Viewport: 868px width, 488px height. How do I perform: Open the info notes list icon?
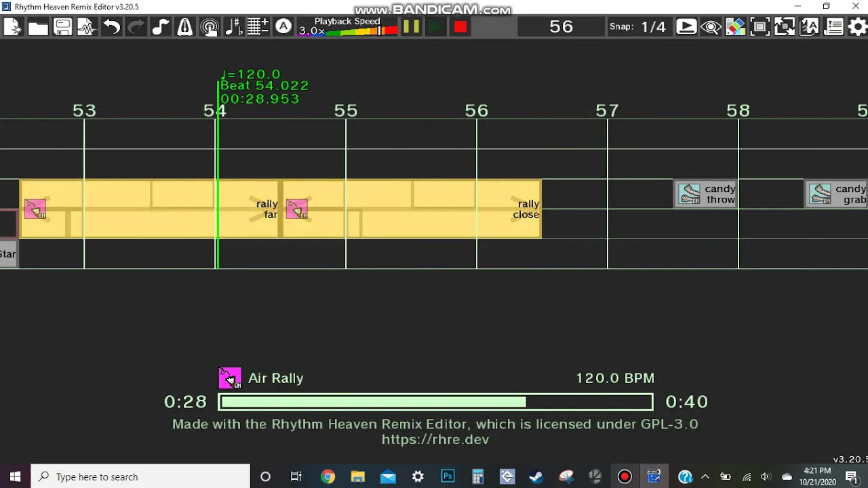pos(833,27)
